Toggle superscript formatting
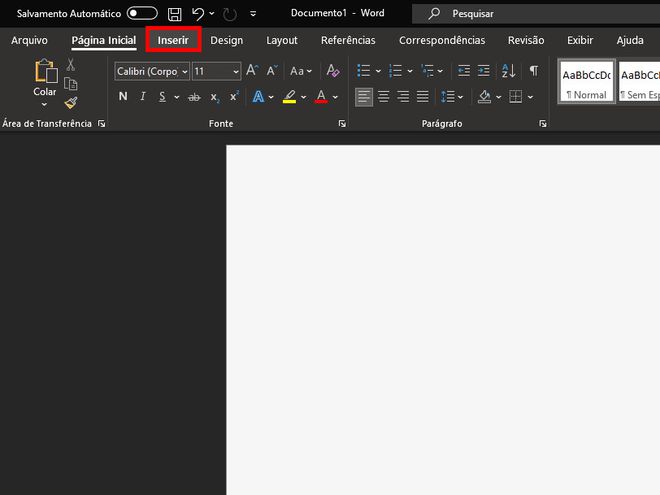The width and height of the screenshot is (660, 495). tap(234, 96)
